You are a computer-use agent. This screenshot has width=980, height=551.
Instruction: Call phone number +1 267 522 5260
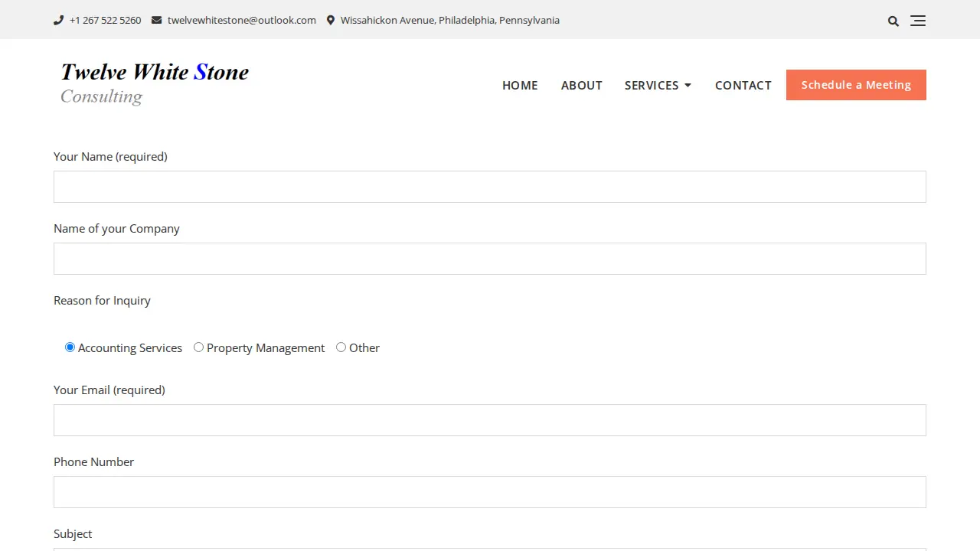coord(106,21)
